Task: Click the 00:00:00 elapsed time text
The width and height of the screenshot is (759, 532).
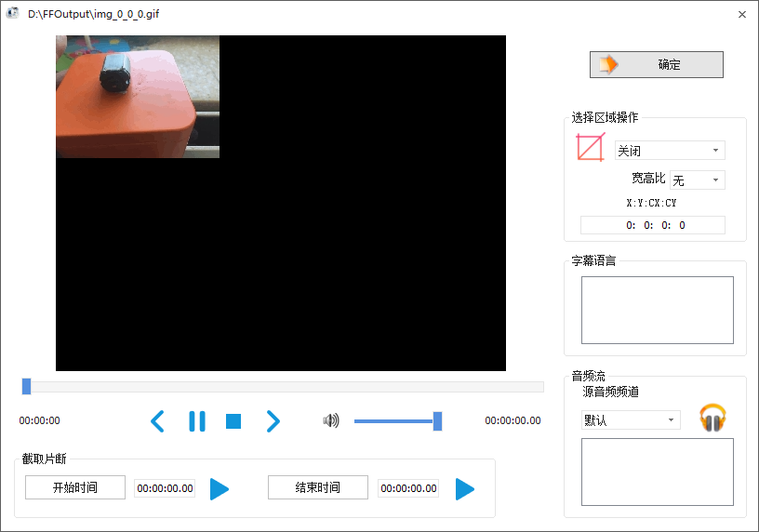Action: click(40, 420)
